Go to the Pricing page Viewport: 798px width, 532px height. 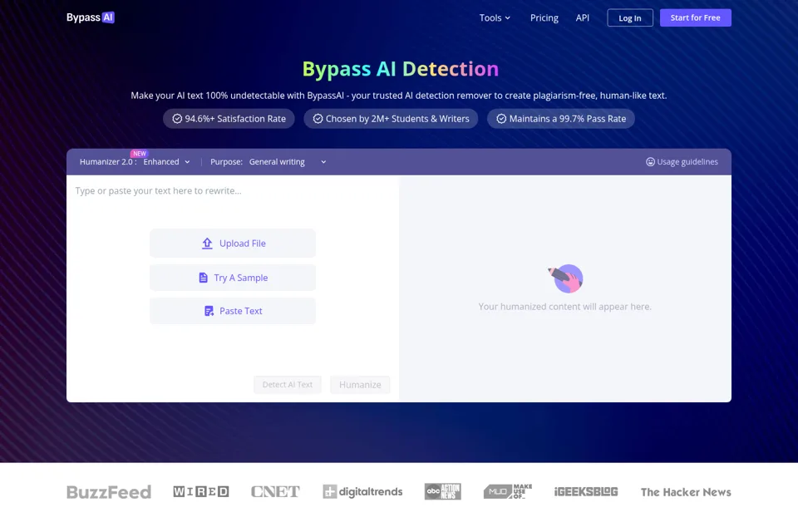544,17
